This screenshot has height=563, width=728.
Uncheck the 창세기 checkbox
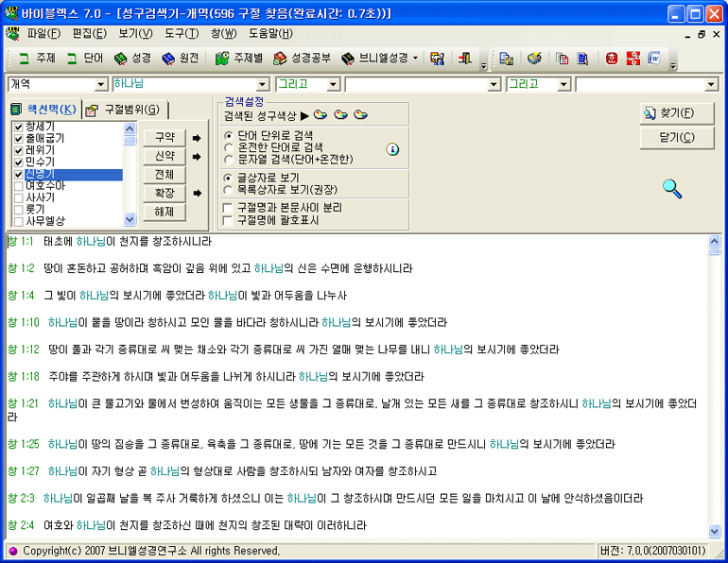[19, 127]
